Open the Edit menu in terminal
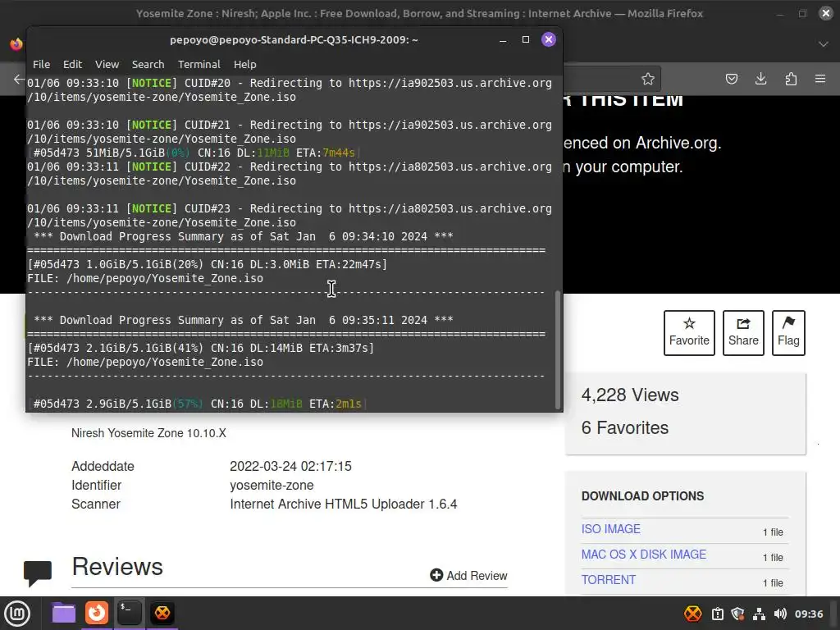840x630 pixels. [72, 64]
